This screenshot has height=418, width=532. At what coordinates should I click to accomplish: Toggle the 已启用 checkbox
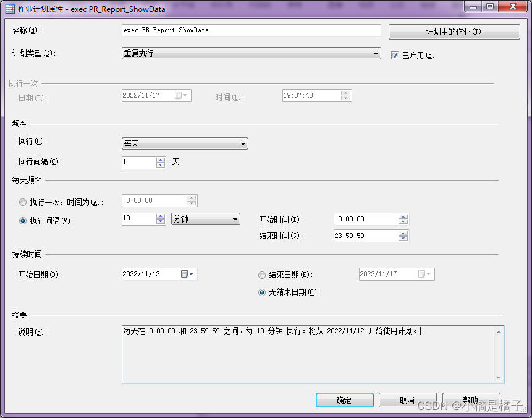point(394,55)
